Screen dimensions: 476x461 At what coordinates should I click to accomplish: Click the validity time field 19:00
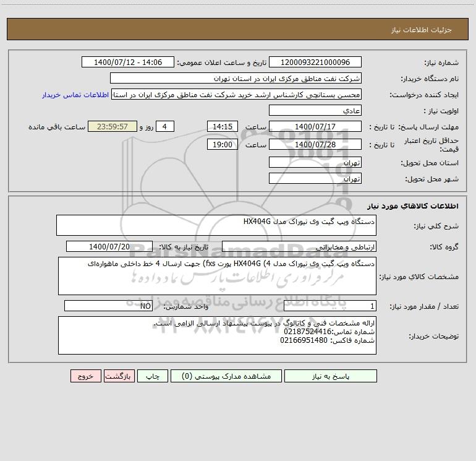[222, 144]
